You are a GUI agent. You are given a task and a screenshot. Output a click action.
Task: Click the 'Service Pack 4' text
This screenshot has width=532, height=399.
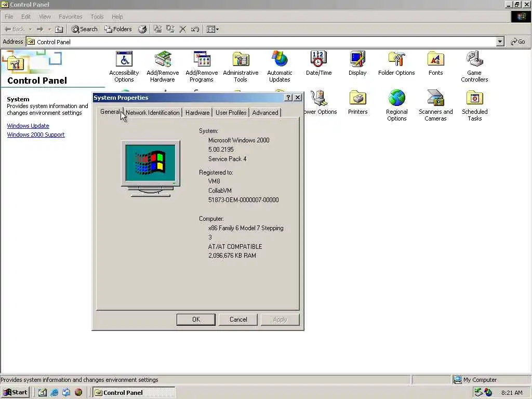click(228, 159)
